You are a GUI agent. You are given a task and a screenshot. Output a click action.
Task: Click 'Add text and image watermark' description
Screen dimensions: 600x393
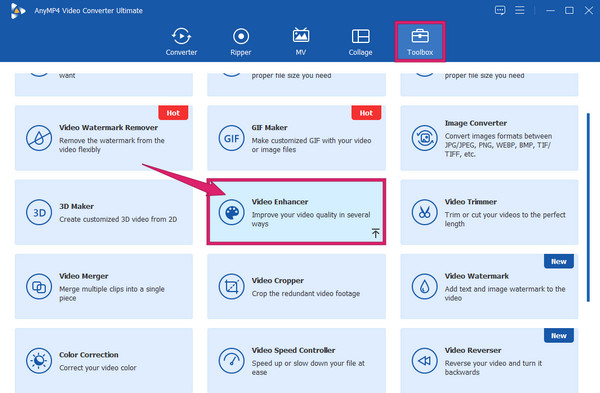tap(505, 294)
